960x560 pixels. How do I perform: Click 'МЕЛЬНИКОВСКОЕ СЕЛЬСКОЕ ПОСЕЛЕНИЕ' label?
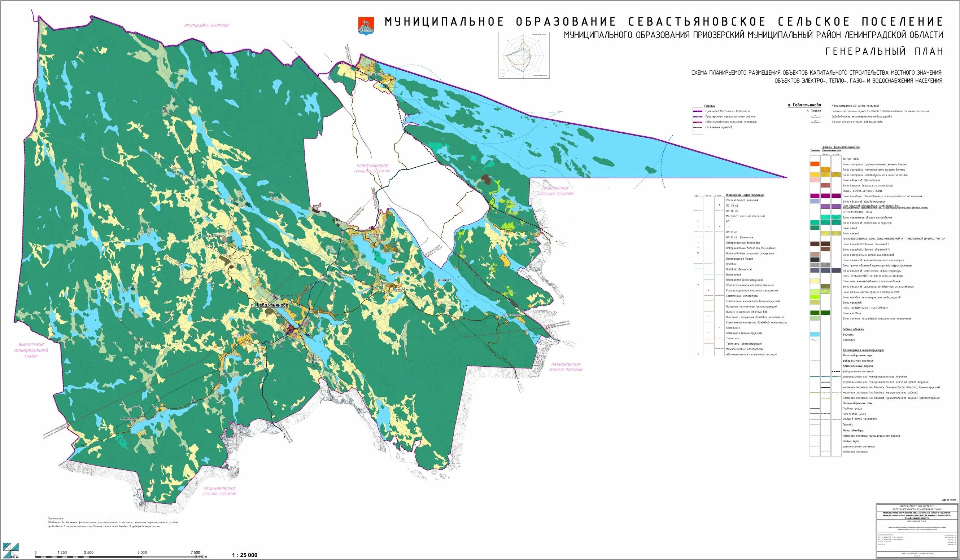click(219, 491)
